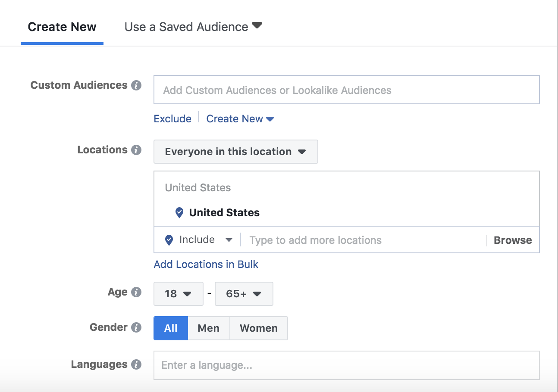The image size is (558, 392).
Task: Click the gray United States country heading
Action: (x=198, y=188)
